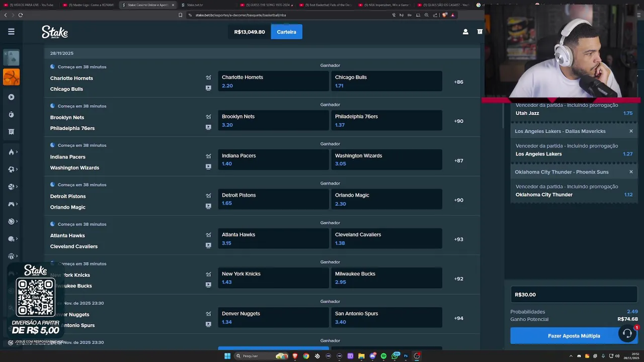
Task: Reload the browser page
Action: tap(21, 15)
